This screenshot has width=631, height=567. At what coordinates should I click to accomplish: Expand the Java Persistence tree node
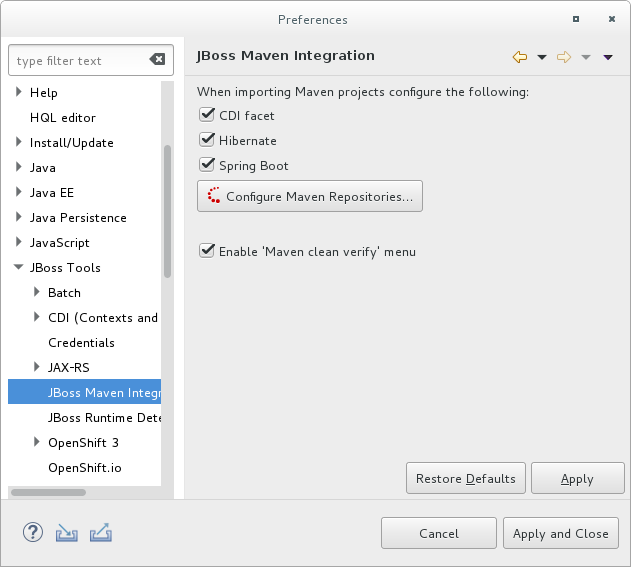[19, 217]
